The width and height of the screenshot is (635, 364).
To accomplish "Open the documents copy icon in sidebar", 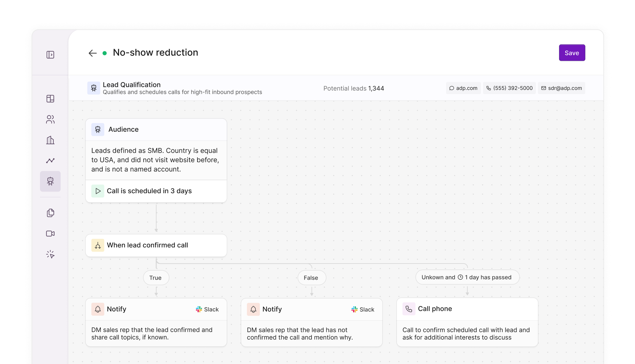I will [50, 213].
